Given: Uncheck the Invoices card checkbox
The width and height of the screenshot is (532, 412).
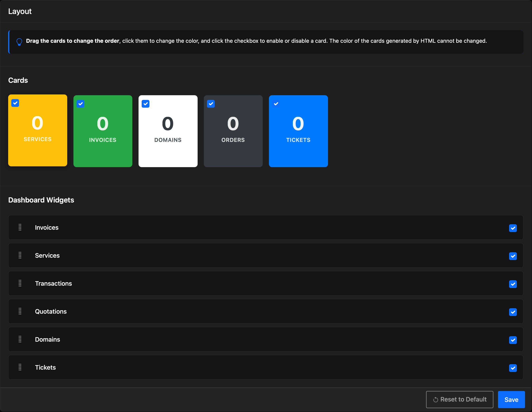Looking at the screenshot, I should 80,104.
